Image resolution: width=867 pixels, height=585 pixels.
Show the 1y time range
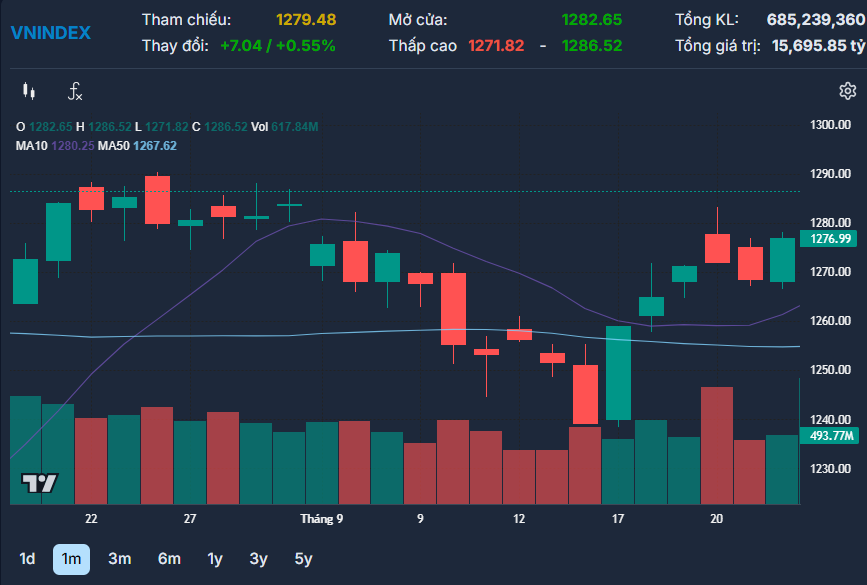(x=215, y=559)
